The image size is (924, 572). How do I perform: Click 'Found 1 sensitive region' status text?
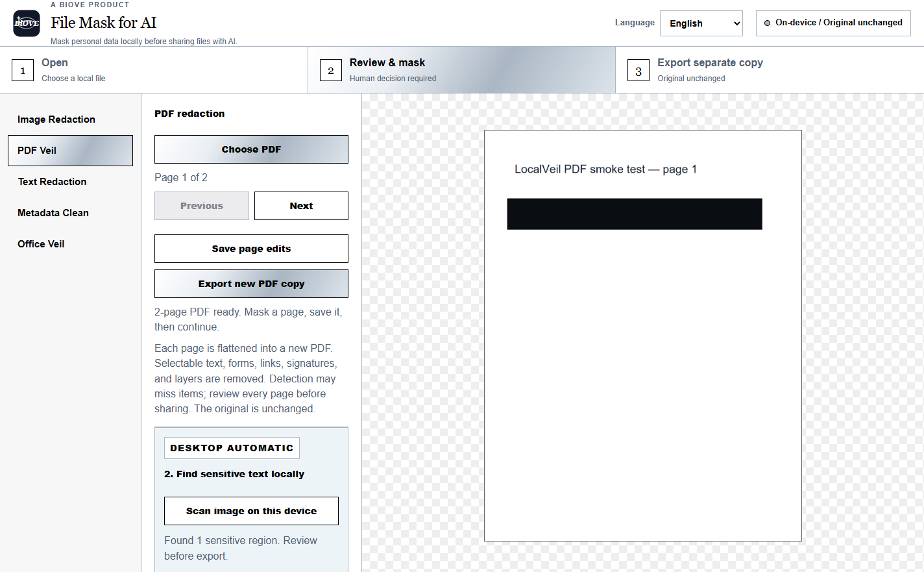pos(241,548)
